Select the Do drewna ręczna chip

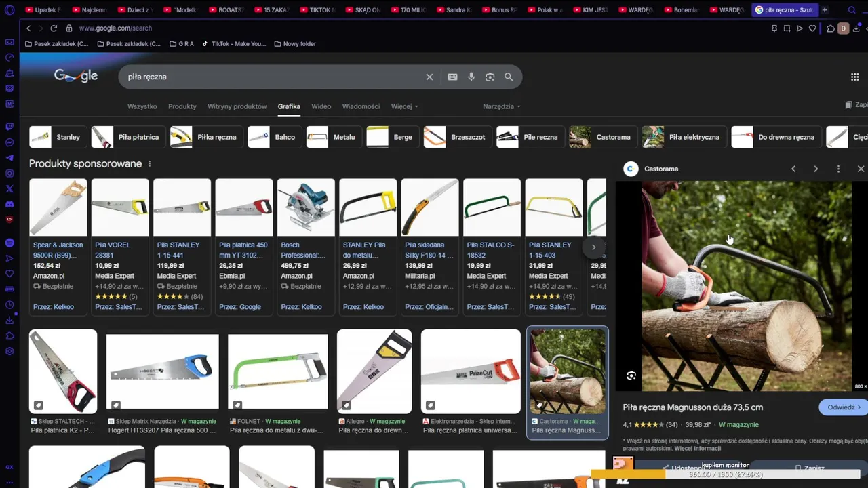click(x=777, y=137)
